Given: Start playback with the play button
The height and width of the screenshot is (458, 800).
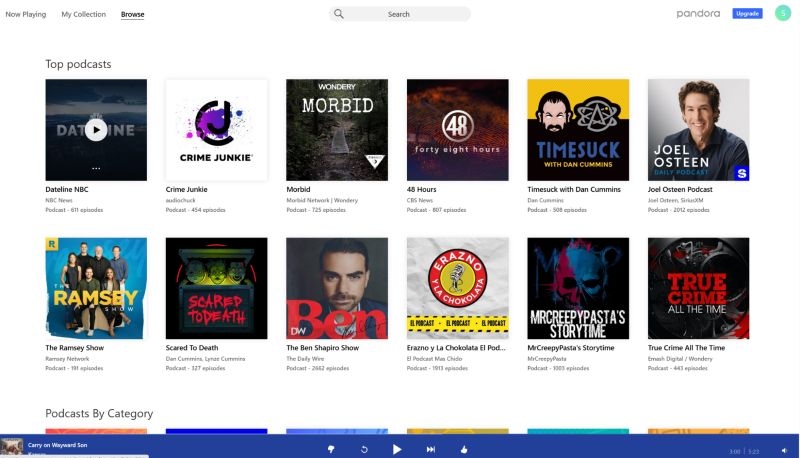Looking at the screenshot, I should [x=397, y=449].
